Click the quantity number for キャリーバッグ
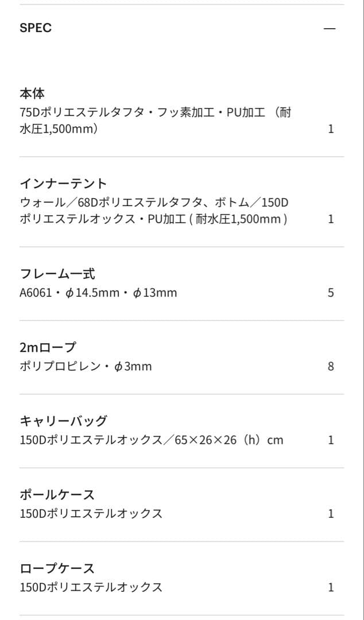This screenshot has height=620, width=364. point(331,440)
